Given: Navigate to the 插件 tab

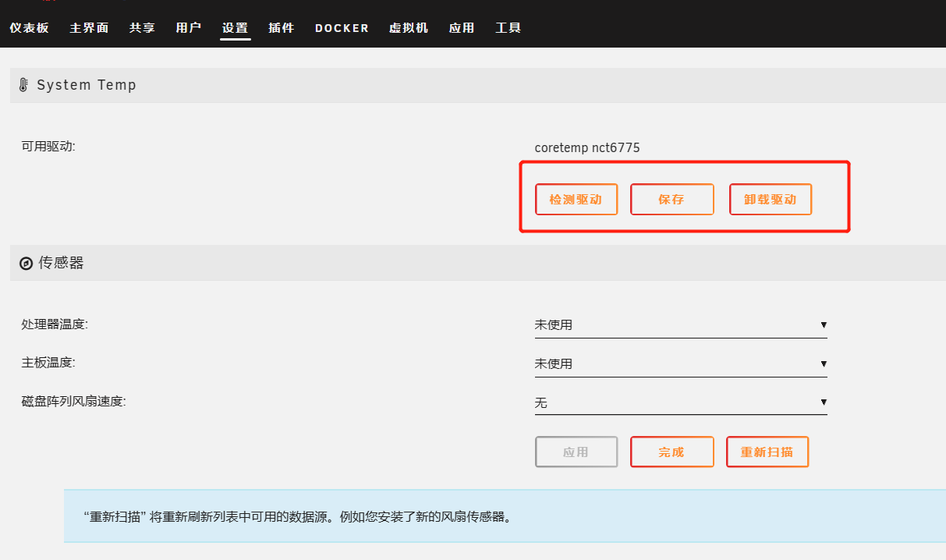Looking at the screenshot, I should [x=281, y=28].
